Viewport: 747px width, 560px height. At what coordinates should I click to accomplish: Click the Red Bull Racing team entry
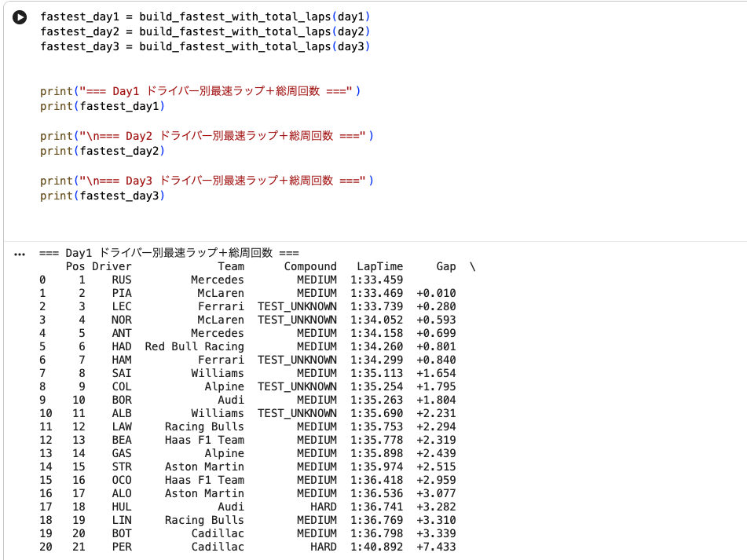(x=194, y=346)
